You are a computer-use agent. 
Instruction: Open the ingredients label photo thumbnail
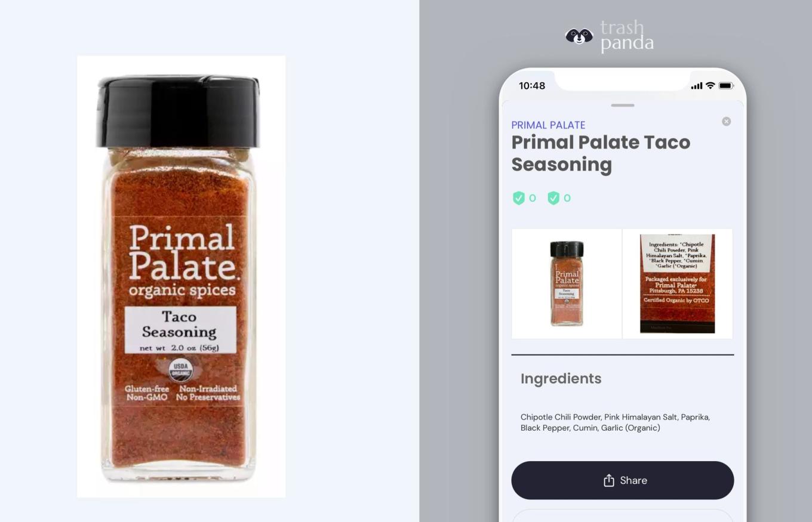(678, 283)
